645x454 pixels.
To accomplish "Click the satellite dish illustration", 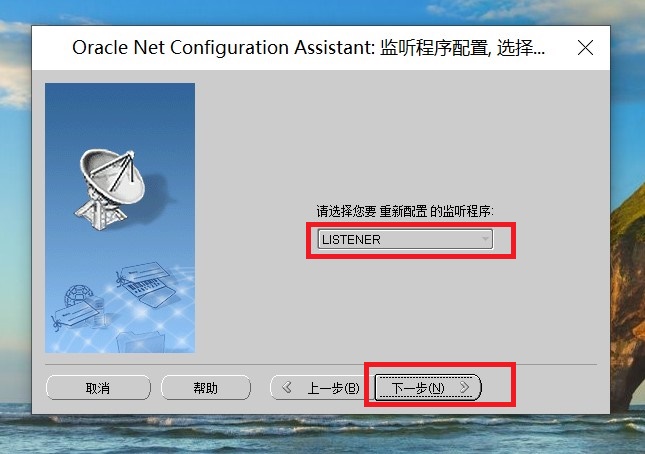I will [109, 189].
